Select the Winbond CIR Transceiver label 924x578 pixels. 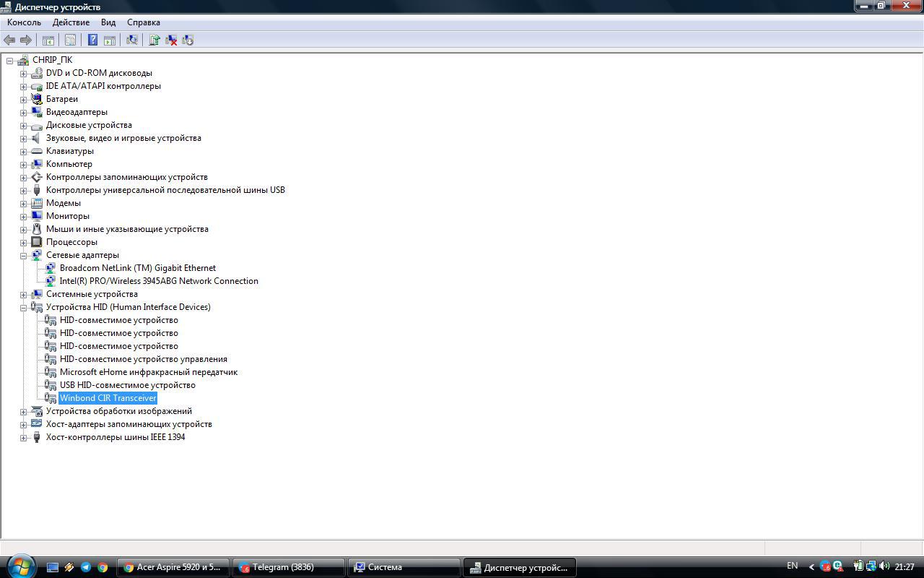[108, 398]
